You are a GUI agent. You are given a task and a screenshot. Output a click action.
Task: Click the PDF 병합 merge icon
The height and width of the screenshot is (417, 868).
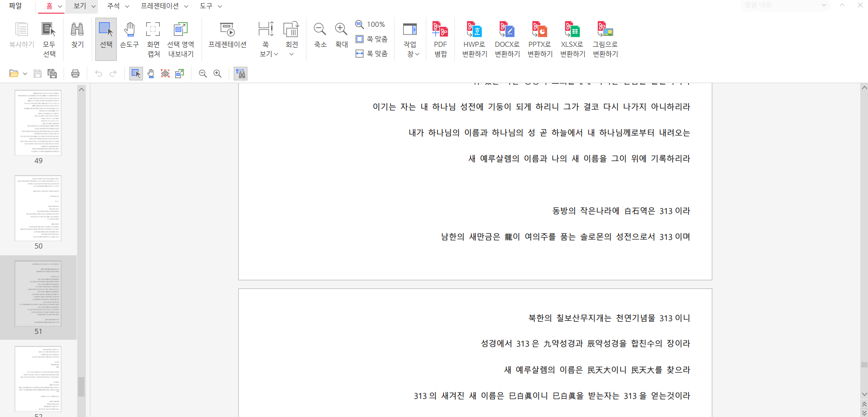tap(440, 39)
